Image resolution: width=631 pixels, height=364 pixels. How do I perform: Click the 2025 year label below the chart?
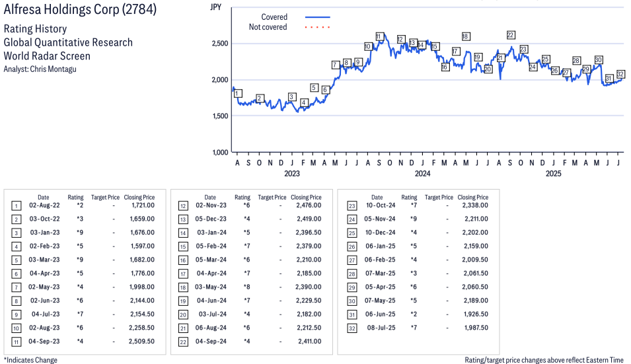553,173
